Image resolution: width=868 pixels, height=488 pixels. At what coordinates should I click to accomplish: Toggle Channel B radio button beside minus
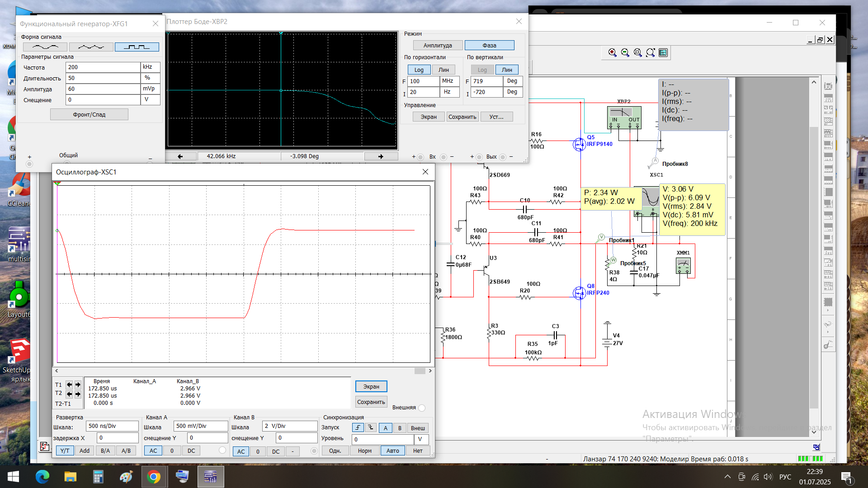click(314, 451)
